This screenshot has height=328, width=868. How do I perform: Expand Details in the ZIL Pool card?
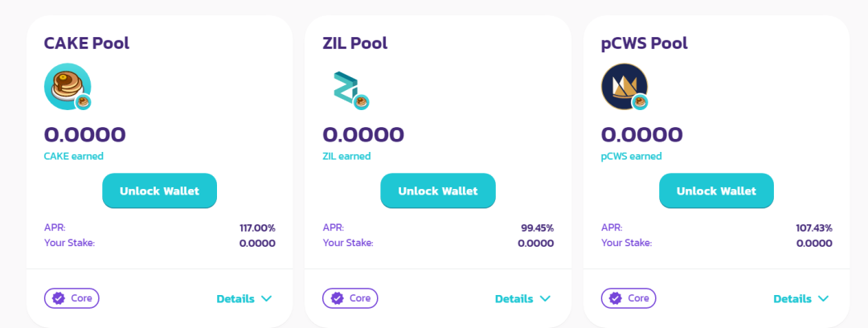click(x=522, y=299)
